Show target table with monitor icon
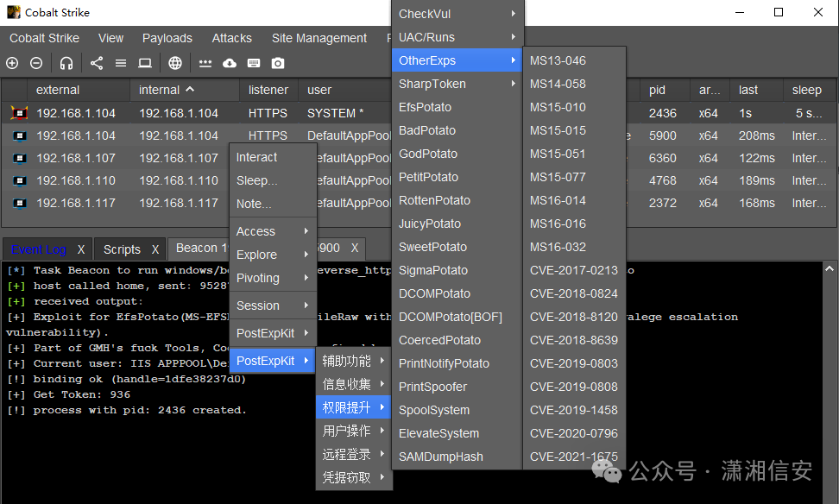 tap(145, 63)
